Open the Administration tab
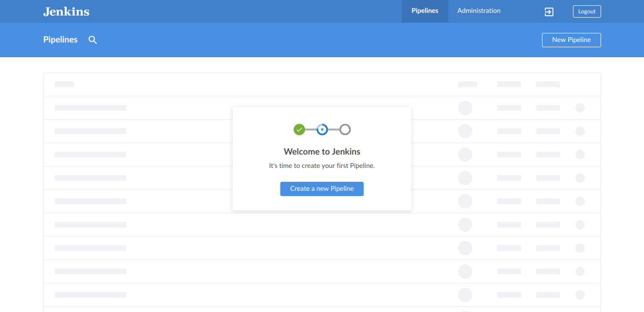644x312 pixels. (479, 11)
